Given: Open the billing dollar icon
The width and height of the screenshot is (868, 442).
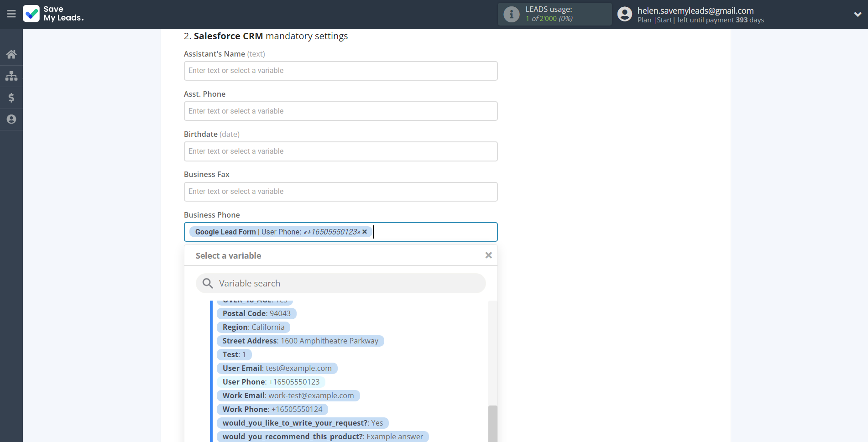Looking at the screenshot, I should click(11, 98).
